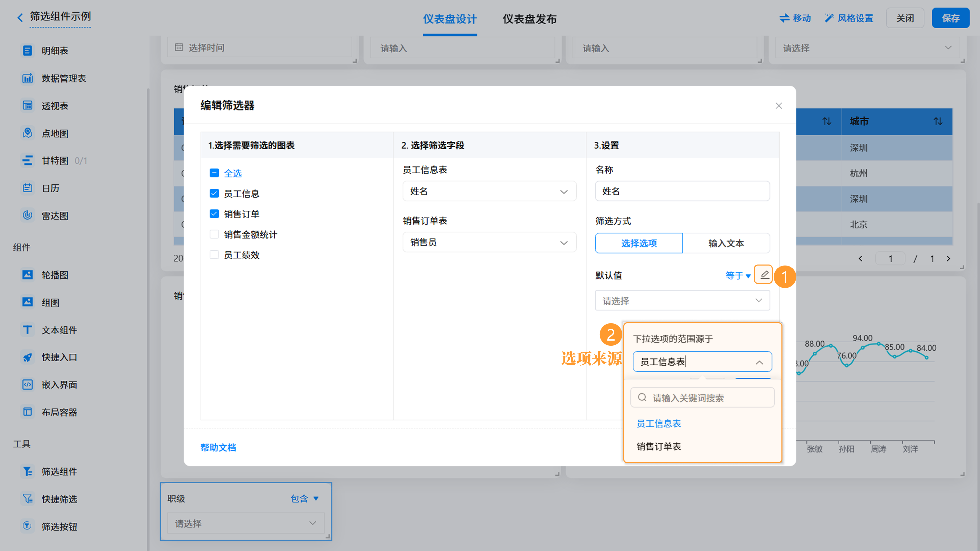Click the 筛选组件示例 dashboard title
Screen dimensions: 980x551
60,16
